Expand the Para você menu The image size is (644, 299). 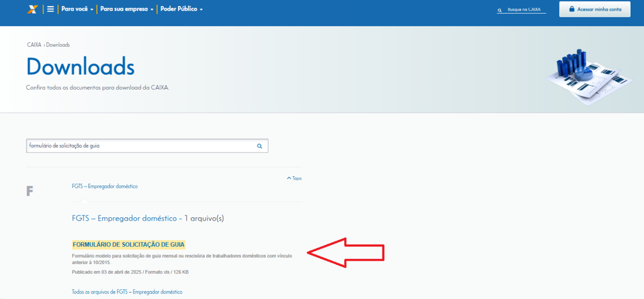pyautogui.click(x=77, y=9)
